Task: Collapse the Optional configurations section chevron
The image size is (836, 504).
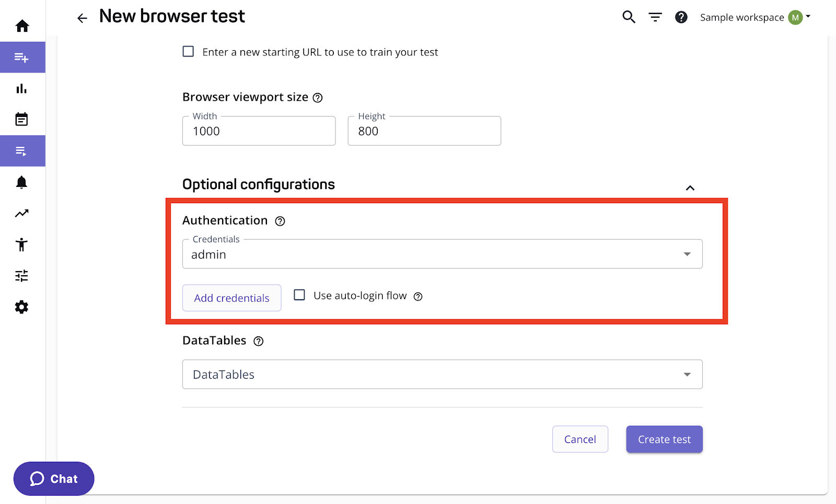Action: (x=690, y=188)
